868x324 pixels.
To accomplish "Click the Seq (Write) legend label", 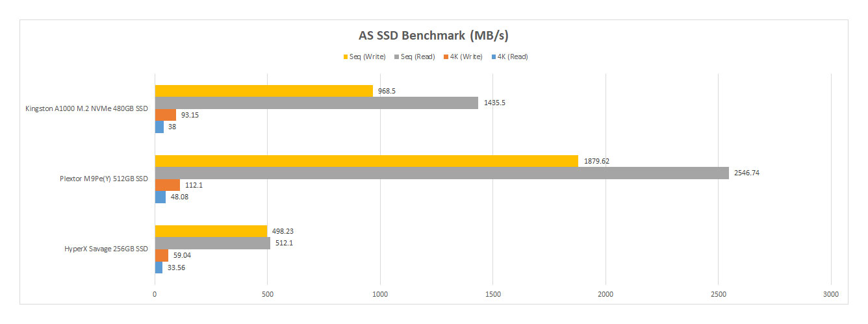I will tap(368, 57).
